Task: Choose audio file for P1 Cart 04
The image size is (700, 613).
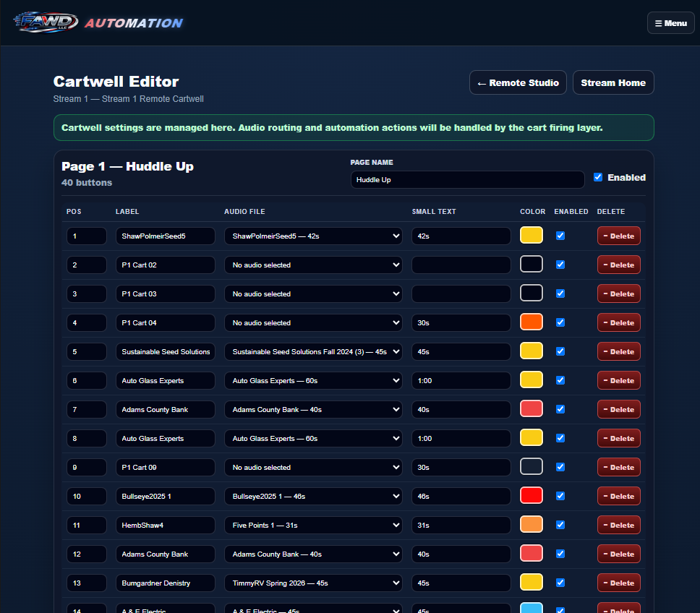Action: click(313, 322)
